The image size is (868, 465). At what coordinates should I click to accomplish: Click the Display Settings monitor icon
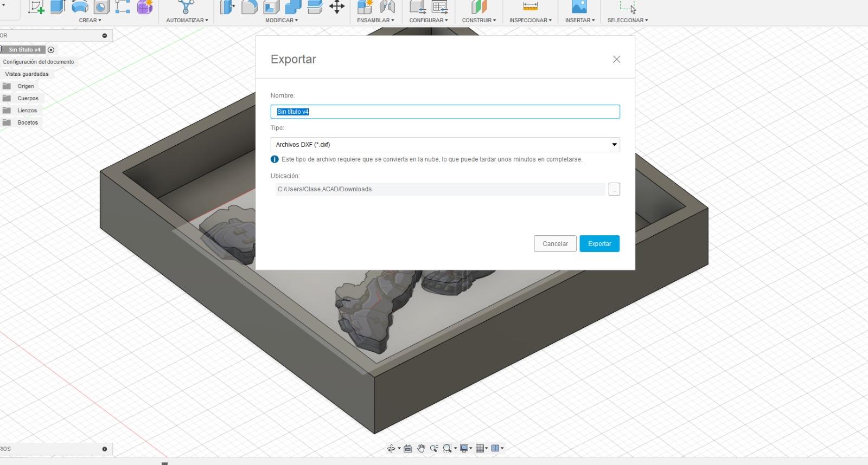pos(464,448)
